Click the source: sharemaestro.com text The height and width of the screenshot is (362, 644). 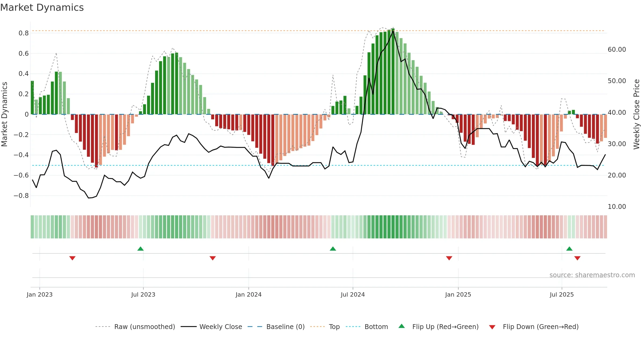592,275
